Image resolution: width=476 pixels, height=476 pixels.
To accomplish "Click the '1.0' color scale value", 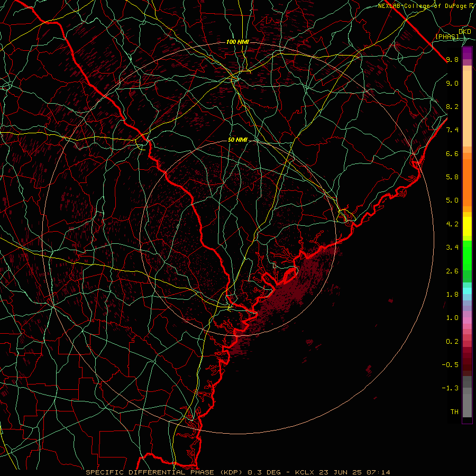I will tap(452, 318).
